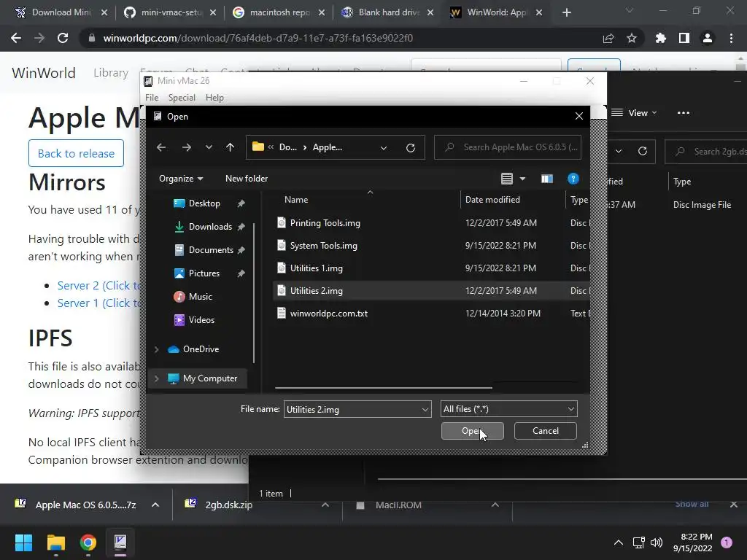The height and width of the screenshot is (560, 747).
Task: Open the Server 2 mirror link
Action: click(99, 286)
